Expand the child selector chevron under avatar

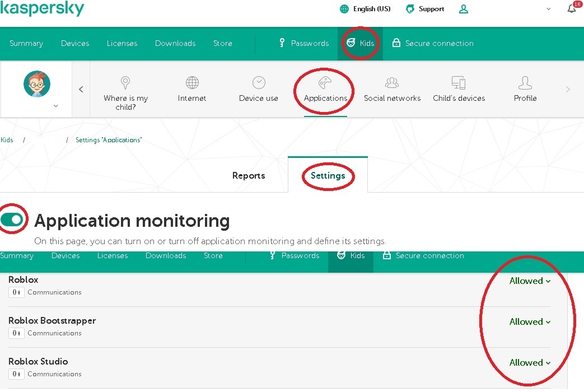click(56, 106)
